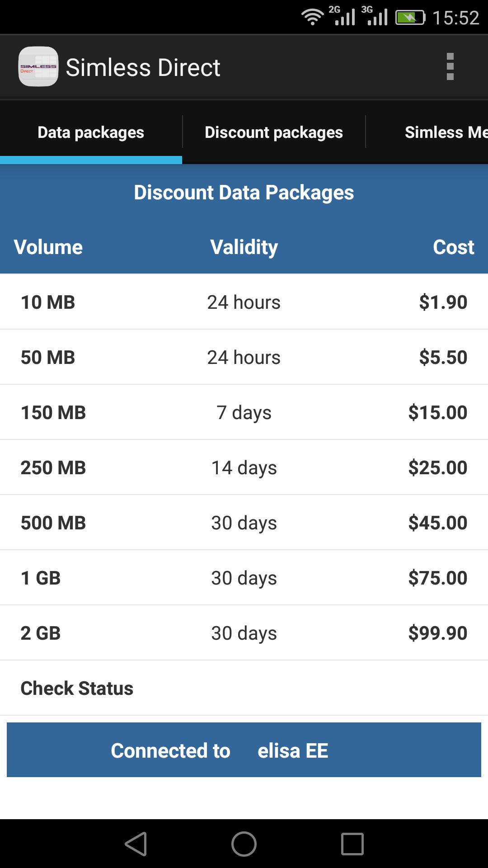Tap the 3G signal strength icon
Viewport: 488px width, 868px height.
(x=375, y=16)
